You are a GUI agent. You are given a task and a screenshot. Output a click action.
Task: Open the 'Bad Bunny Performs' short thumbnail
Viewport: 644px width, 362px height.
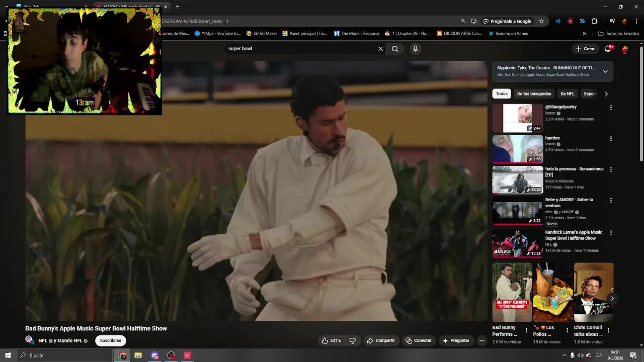pyautogui.click(x=512, y=292)
